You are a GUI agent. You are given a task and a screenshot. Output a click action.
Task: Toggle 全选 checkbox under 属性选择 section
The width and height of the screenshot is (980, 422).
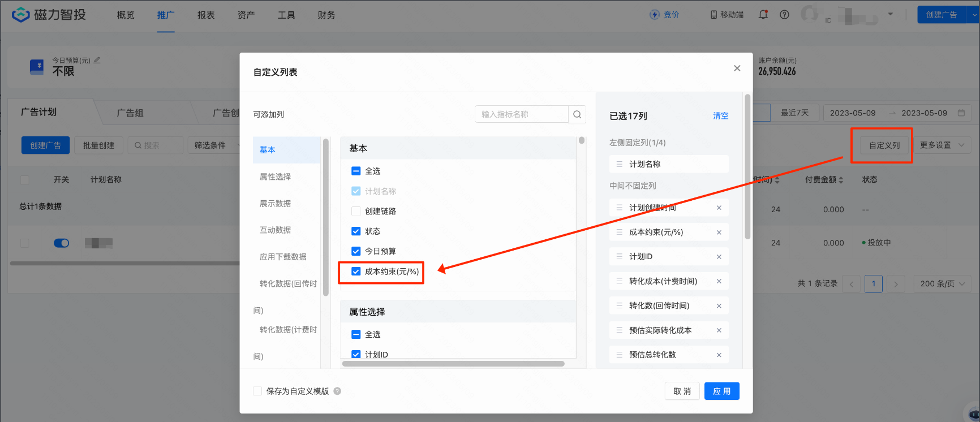coord(356,334)
